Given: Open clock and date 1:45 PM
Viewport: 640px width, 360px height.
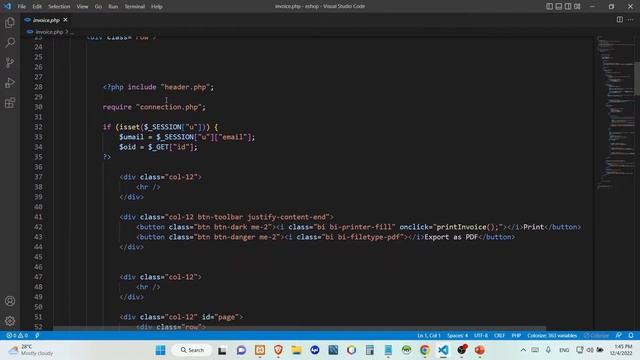Looking at the screenshot, I should pos(622,350).
